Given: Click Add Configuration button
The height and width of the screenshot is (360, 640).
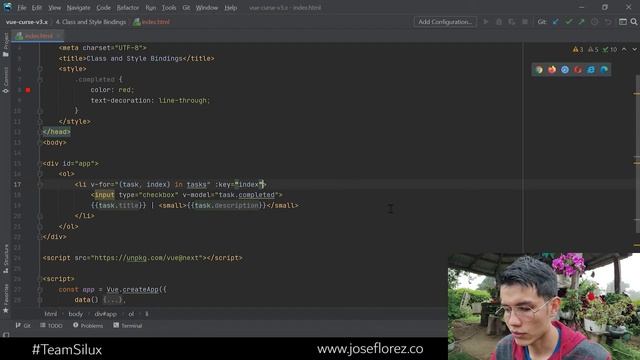Looking at the screenshot, I should (445, 22).
